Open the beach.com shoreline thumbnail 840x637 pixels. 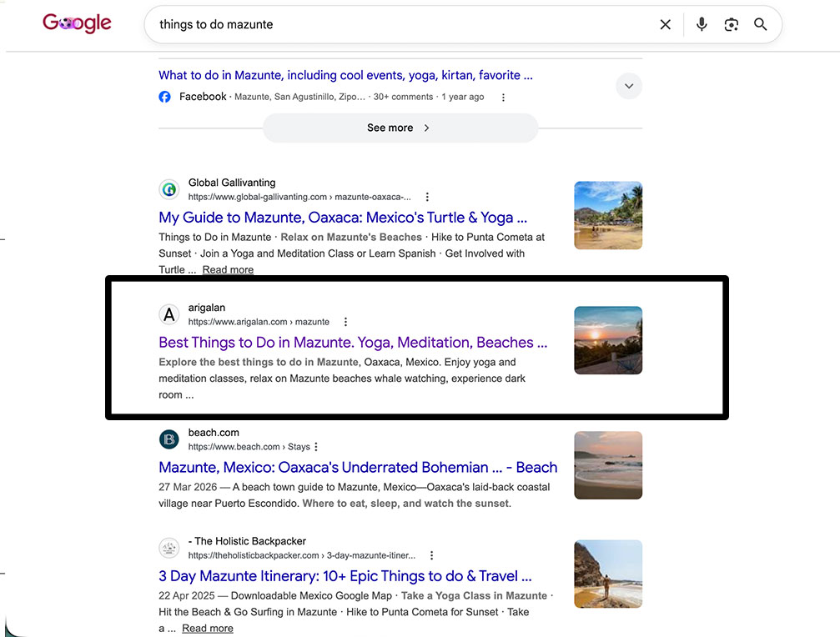tap(608, 465)
